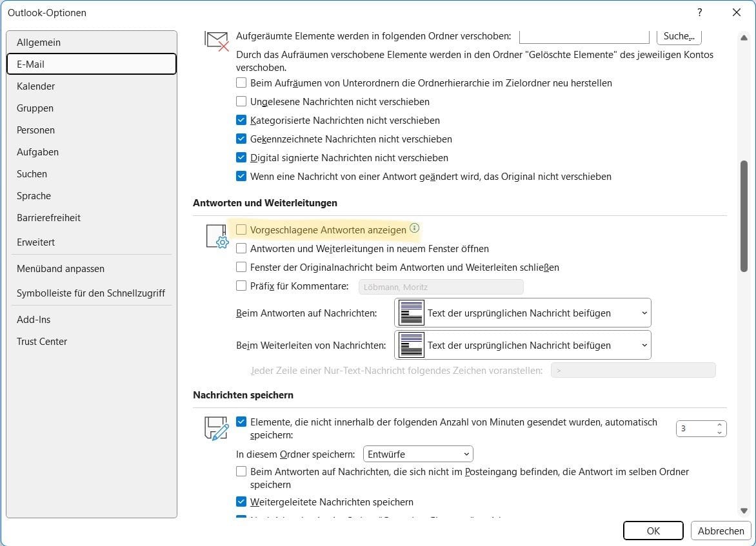
Task: Increase the auto-save minutes value
Action: pyautogui.click(x=719, y=425)
